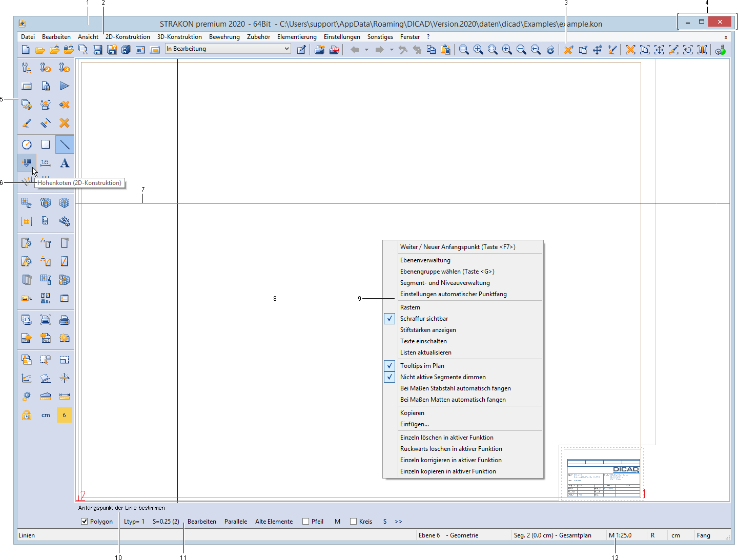Click the 3D cube with green dot icon
Viewport: 738px width, 560px height.
(721, 50)
